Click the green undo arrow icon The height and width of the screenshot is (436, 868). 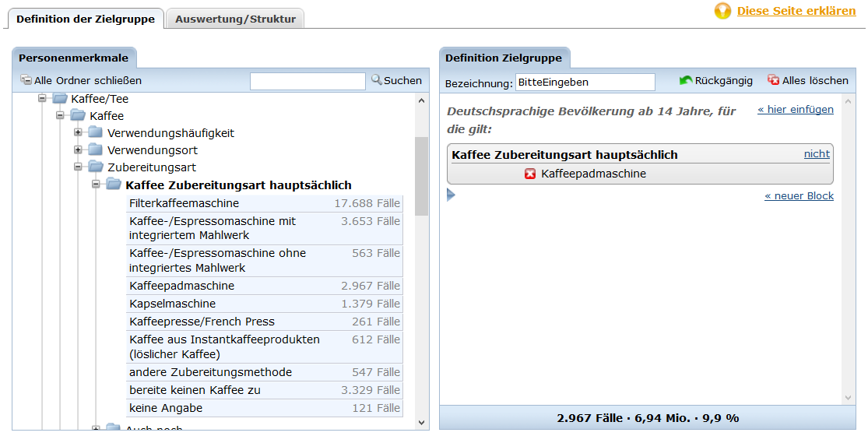[685, 80]
